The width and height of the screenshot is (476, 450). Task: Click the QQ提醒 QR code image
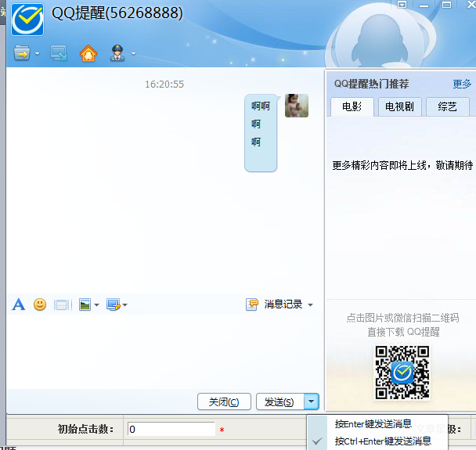[x=402, y=373]
